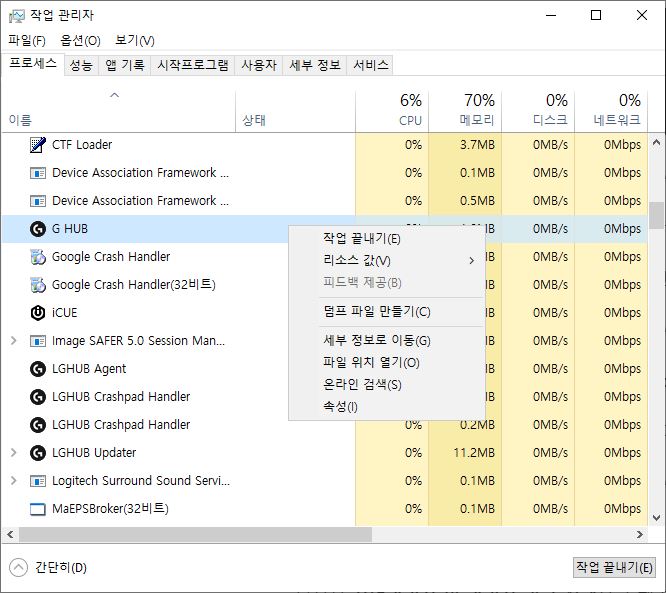
Task: Switch to the 사용자 tab
Action: pyautogui.click(x=259, y=65)
